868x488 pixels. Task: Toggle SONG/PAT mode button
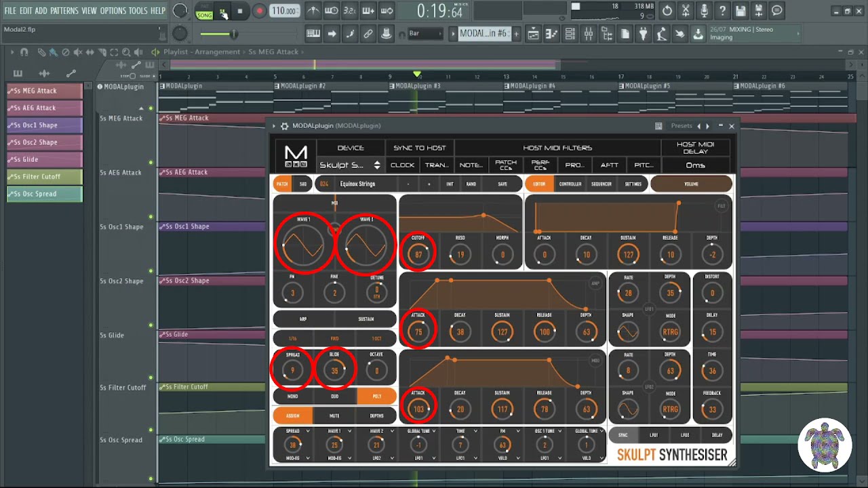pos(204,12)
